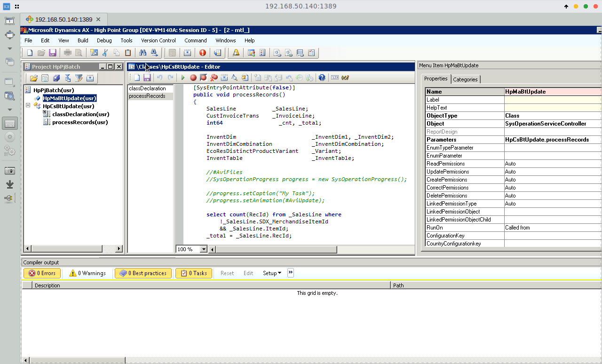
Task: Click the download arrow icon in the left sidebar
Action: pyautogui.click(x=10, y=185)
